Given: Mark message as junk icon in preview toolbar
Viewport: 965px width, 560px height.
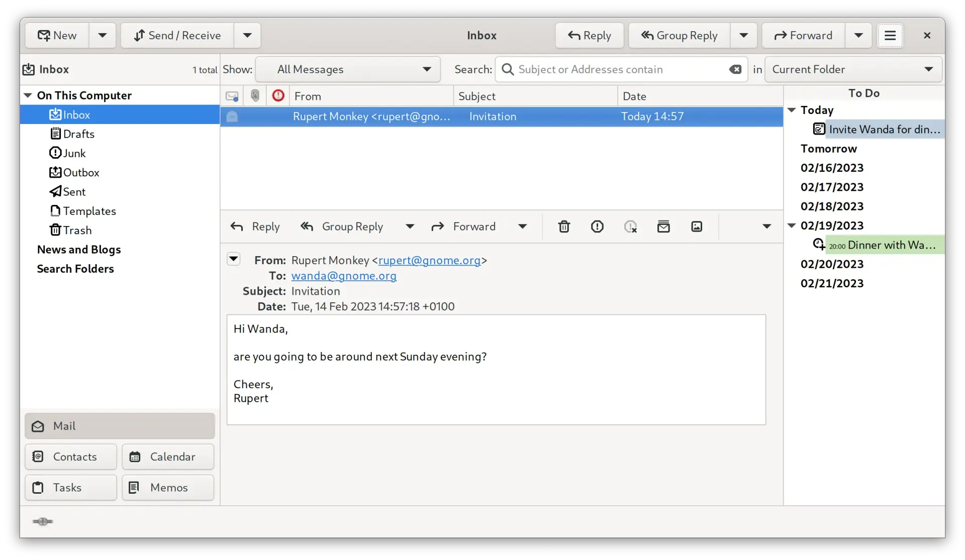Looking at the screenshot, I should [x=597, y=227].
